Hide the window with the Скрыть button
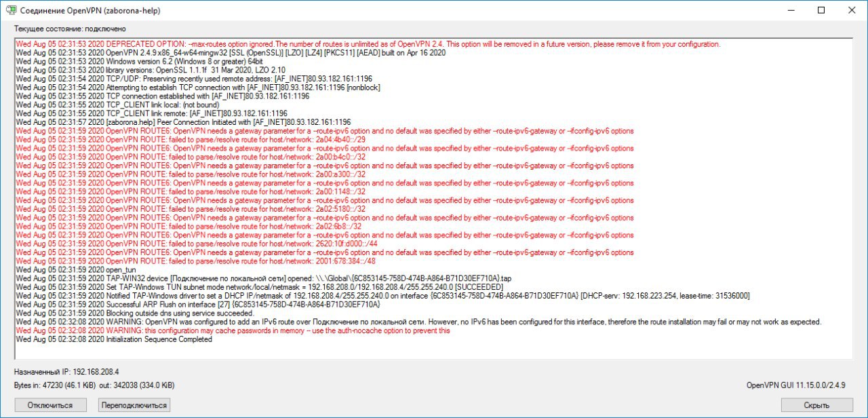The image size is (868, 418). click(x=816, y=405)
